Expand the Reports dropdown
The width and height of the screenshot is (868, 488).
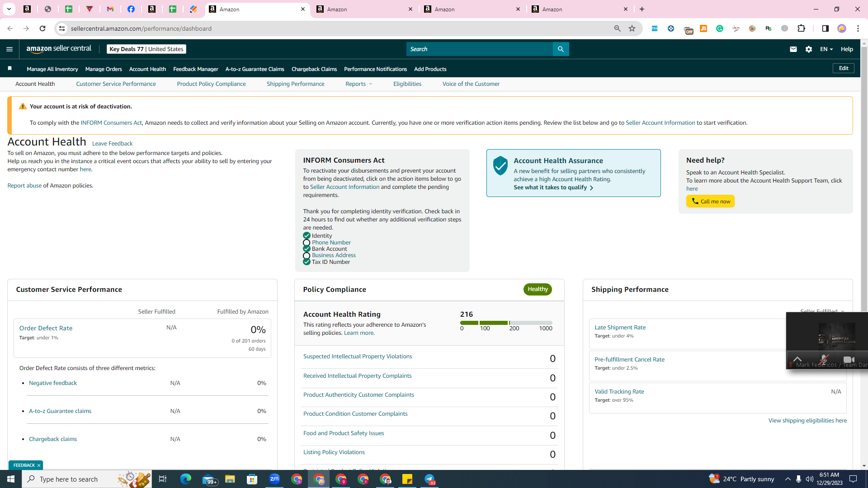coord(359,84)
